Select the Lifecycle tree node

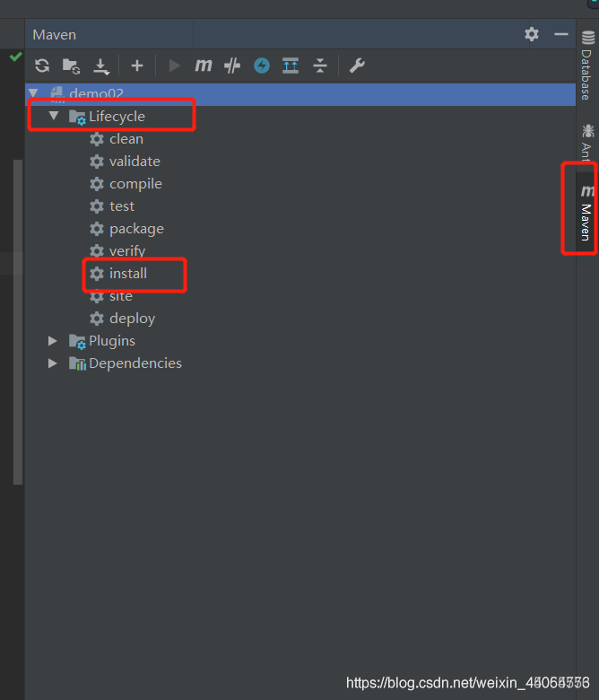pos(117,117)
